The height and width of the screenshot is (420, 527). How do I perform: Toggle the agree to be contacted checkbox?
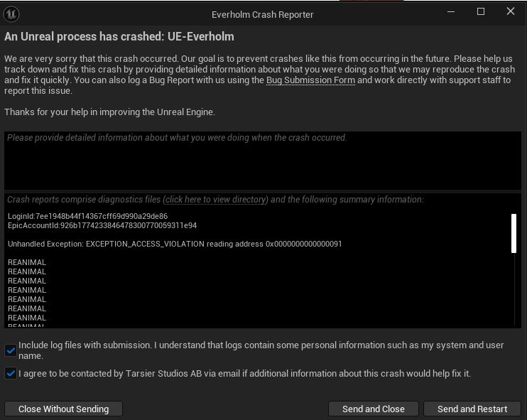pyautogui.click(x=11, y=373)
